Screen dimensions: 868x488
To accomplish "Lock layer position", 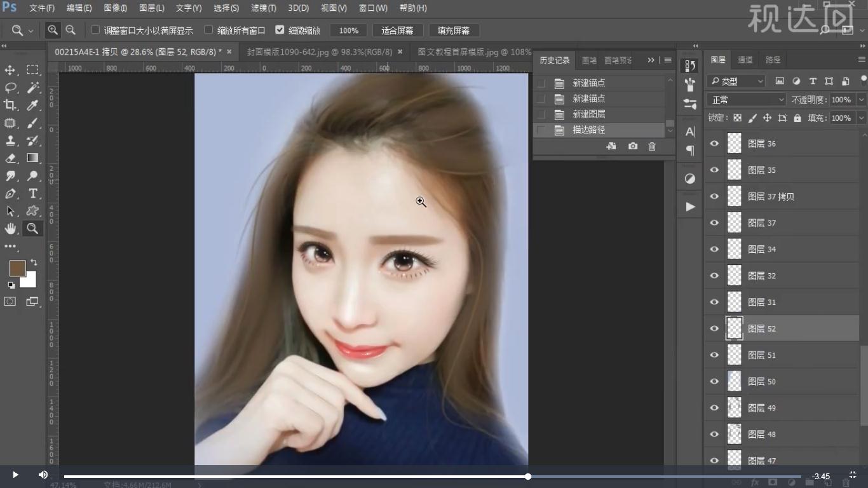I will (x=767, y=118).
